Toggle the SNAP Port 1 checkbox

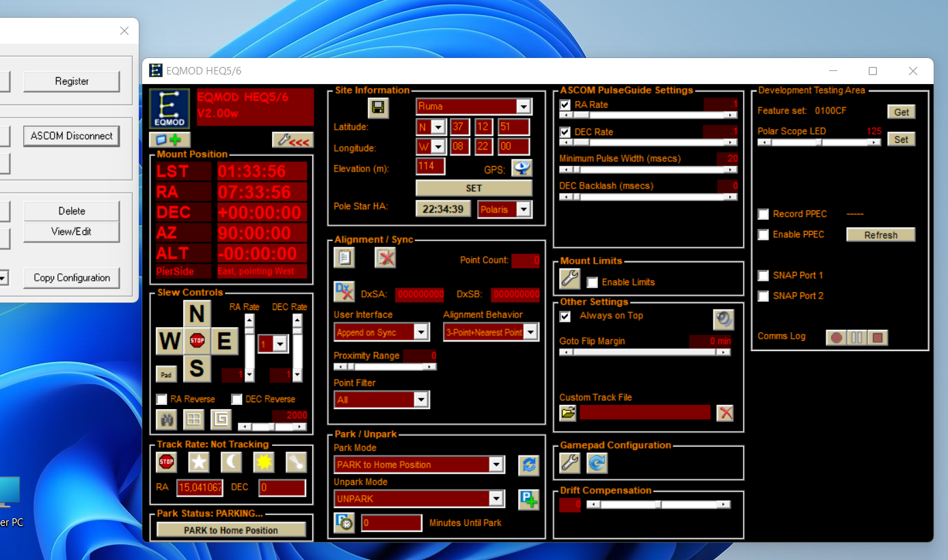[x=763, y=276]
